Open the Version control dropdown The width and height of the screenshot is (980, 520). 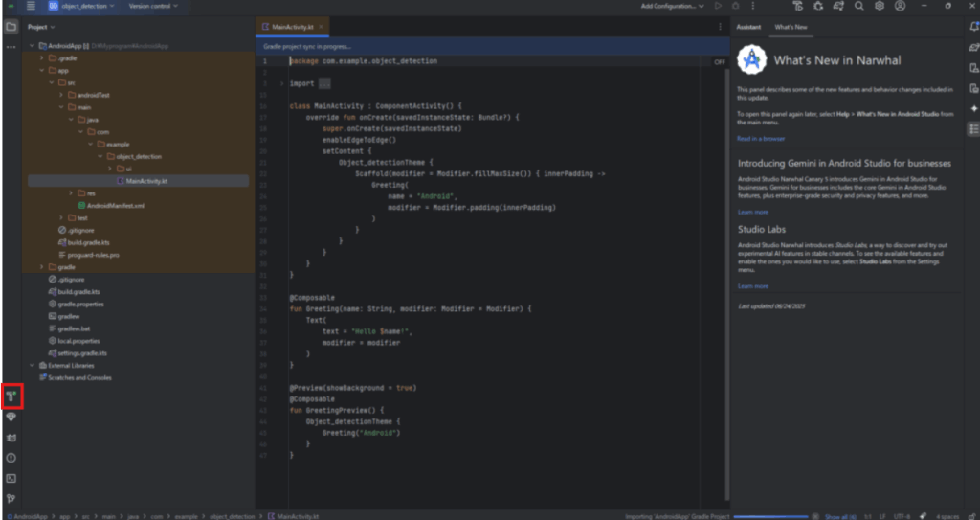pos(153,6)
